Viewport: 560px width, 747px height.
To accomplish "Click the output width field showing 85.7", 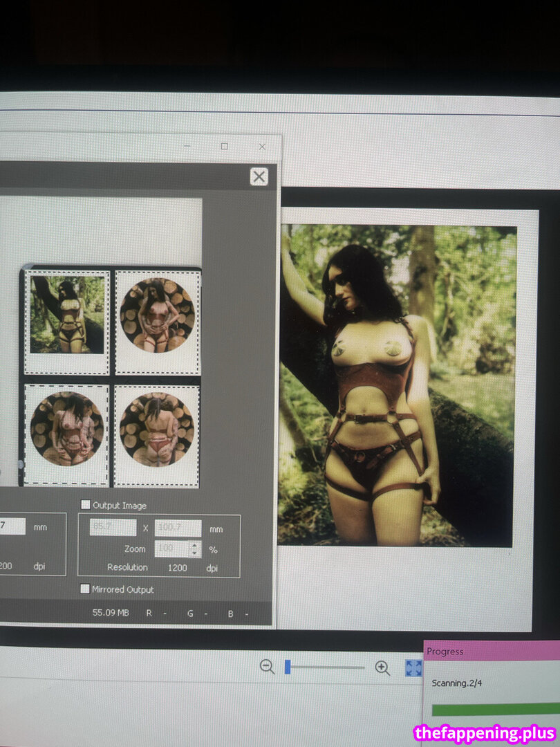I will point(113,528).
